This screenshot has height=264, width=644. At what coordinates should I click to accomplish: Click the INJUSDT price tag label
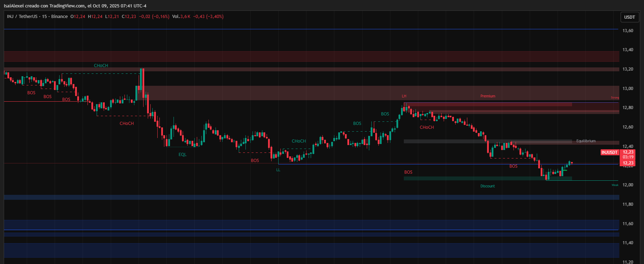(x=610, y=152)
